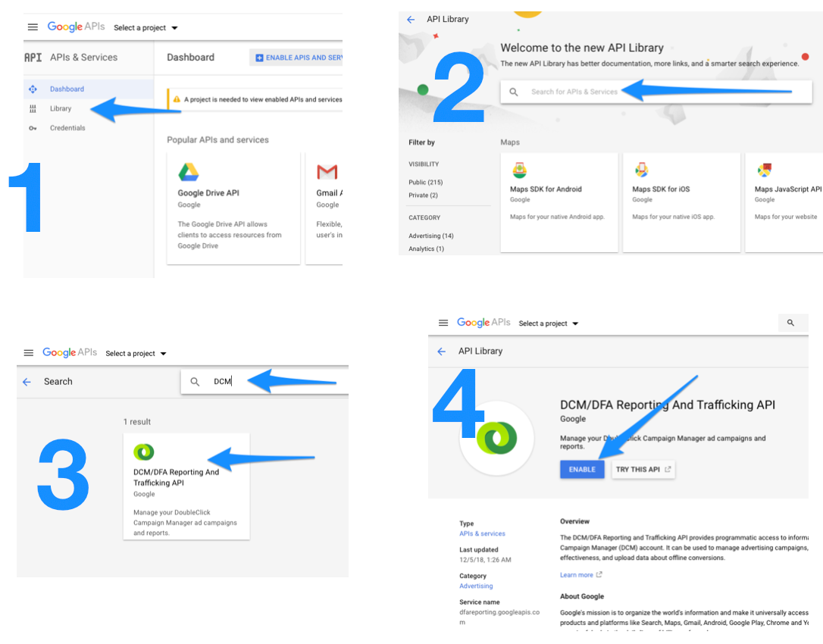
Task: Open Library in the APIs & Services sidebar
Action: click(x=61, y=109)
